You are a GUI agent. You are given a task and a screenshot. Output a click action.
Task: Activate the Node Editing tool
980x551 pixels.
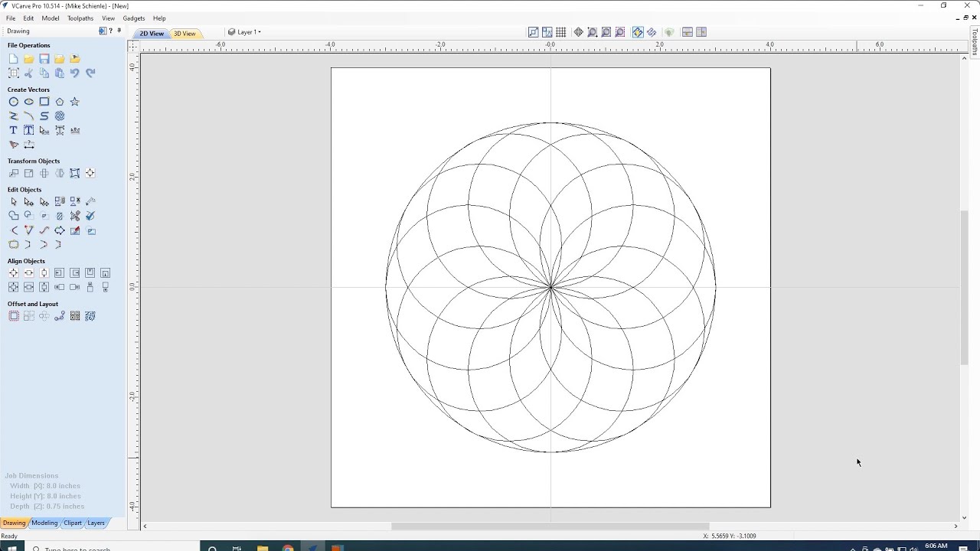tap(28, 202)
